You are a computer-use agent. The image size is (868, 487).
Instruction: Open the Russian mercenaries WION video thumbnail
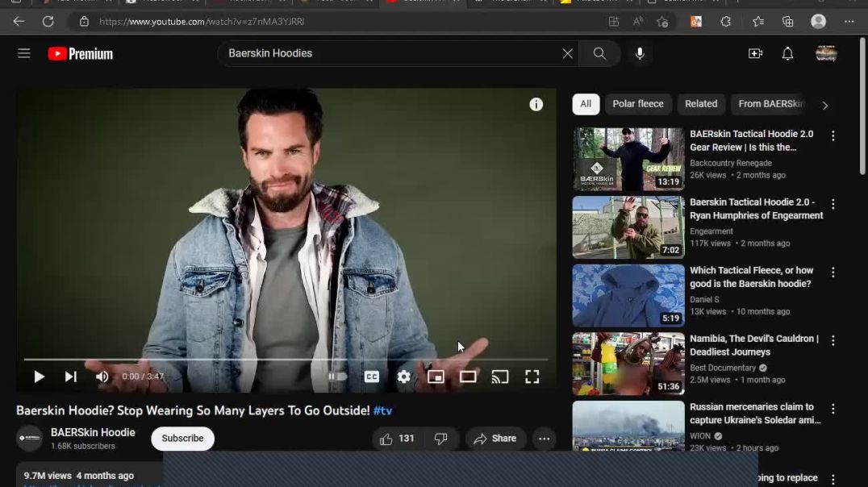click(628, 426)
